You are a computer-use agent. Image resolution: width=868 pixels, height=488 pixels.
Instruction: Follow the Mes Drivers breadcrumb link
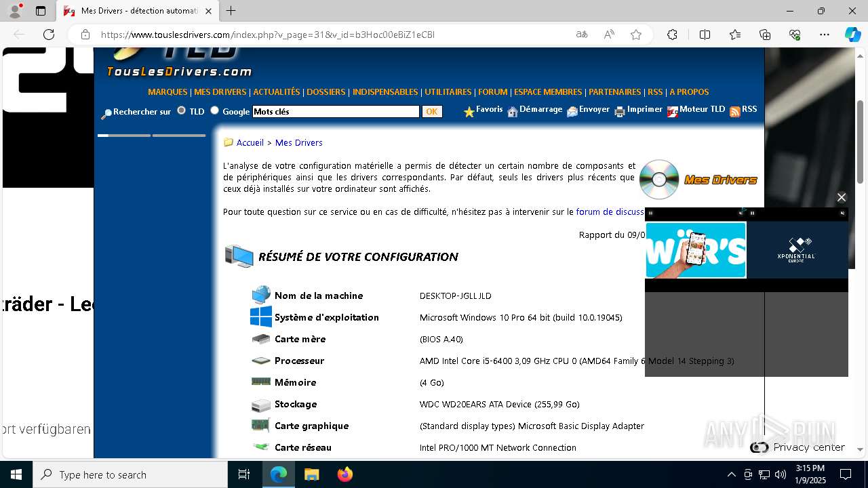pos(299,143)
